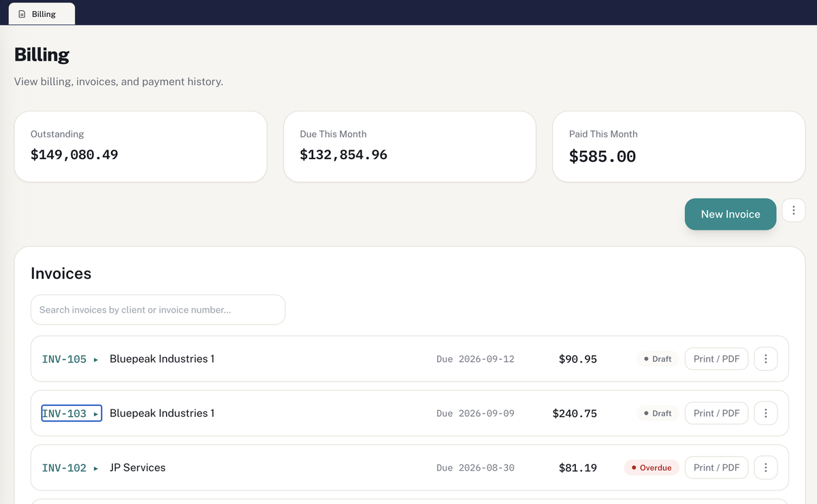Click the Invoices section heading
The height and width of the screenshot is (504, 817).
click(61, 273)
